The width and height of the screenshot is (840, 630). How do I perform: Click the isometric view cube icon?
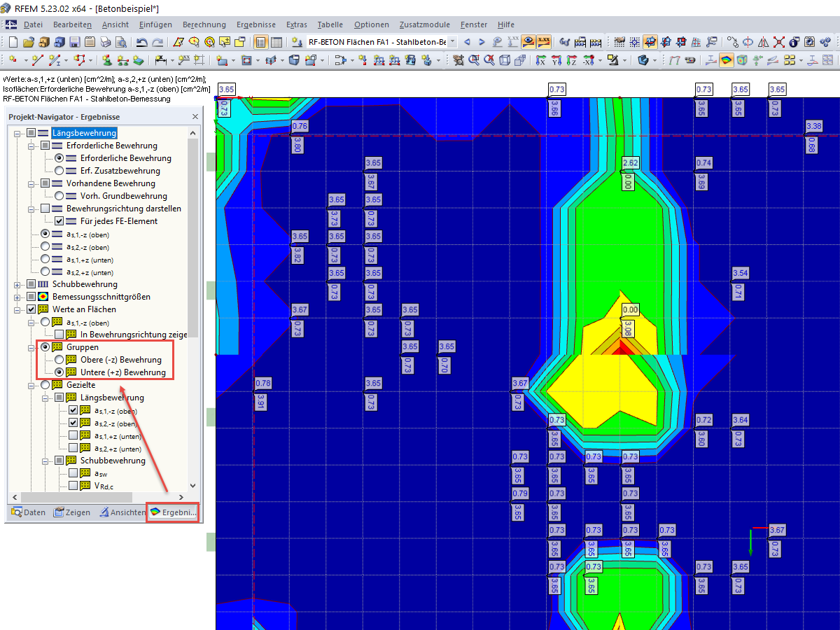click(x=505, y=60)
